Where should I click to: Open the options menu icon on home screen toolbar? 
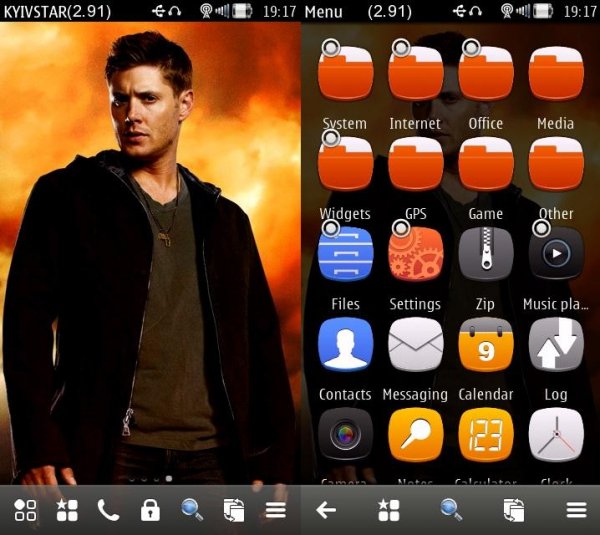click(x=276, y=510)
